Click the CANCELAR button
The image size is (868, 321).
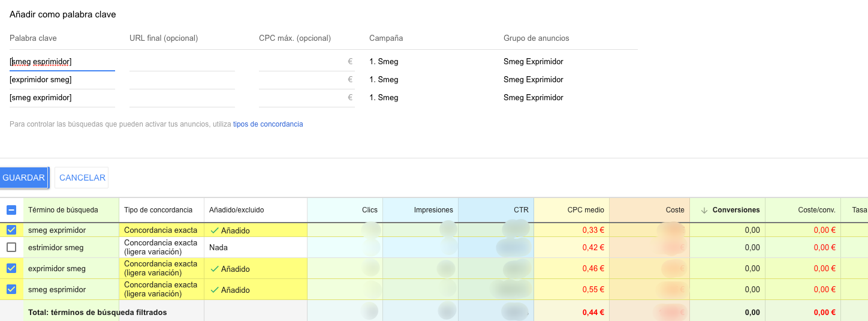[82, 178]
